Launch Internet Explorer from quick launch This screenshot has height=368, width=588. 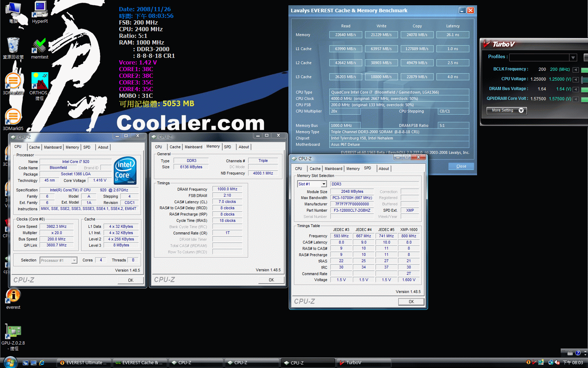(x=42, y=363)
